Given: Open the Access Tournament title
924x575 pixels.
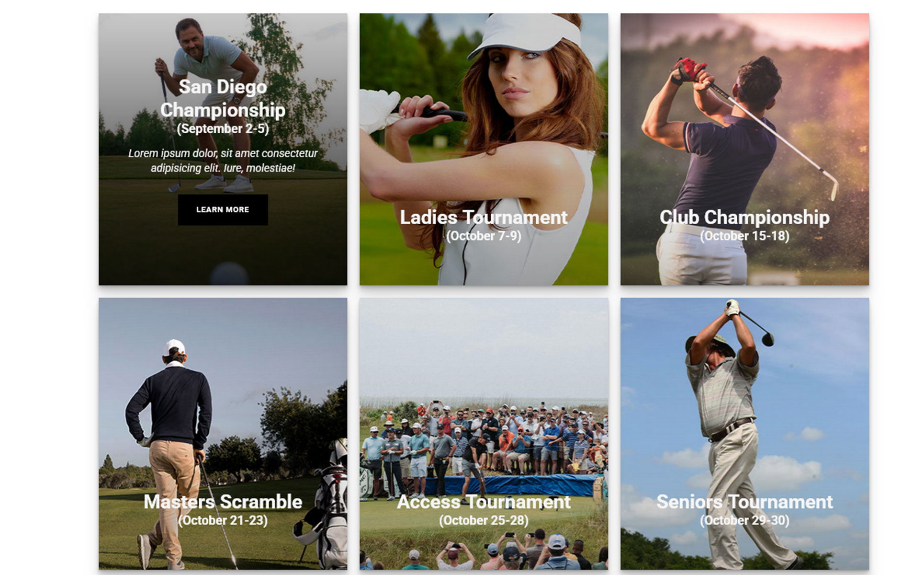Looking at the screenshot, I should pos(484,502).
